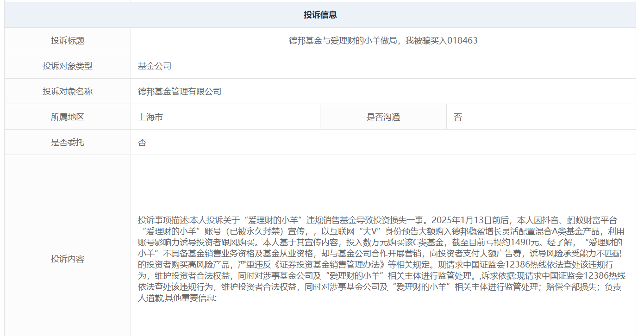Click the complaint description paragraph starting 投诉事项描述
Viewport: 644px width, 336px height.
pos(382,259)
